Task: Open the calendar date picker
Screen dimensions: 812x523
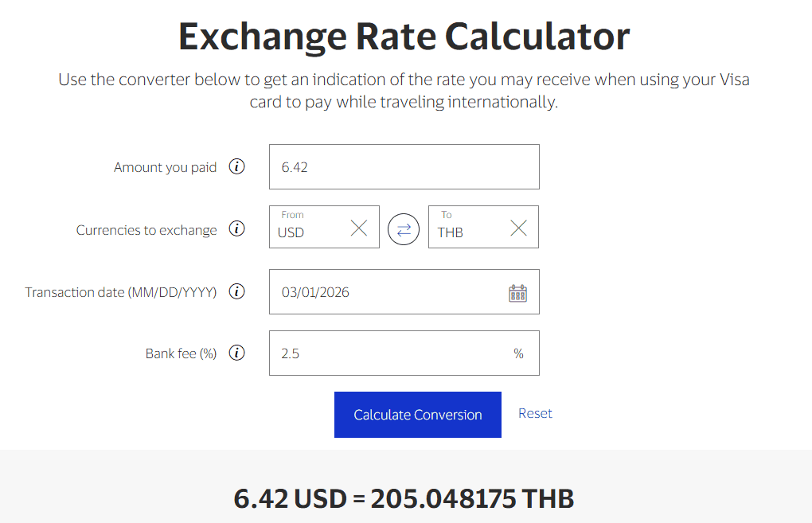Action: (517, 292)
